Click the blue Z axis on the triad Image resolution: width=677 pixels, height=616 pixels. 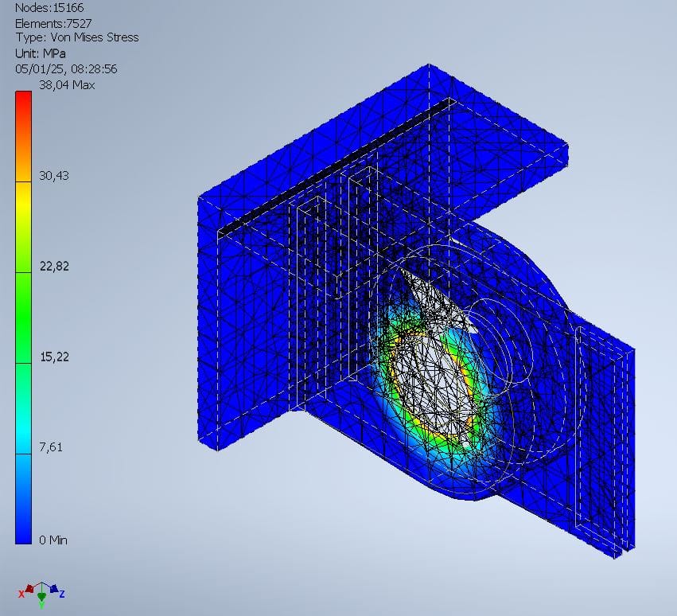point(55,591)
